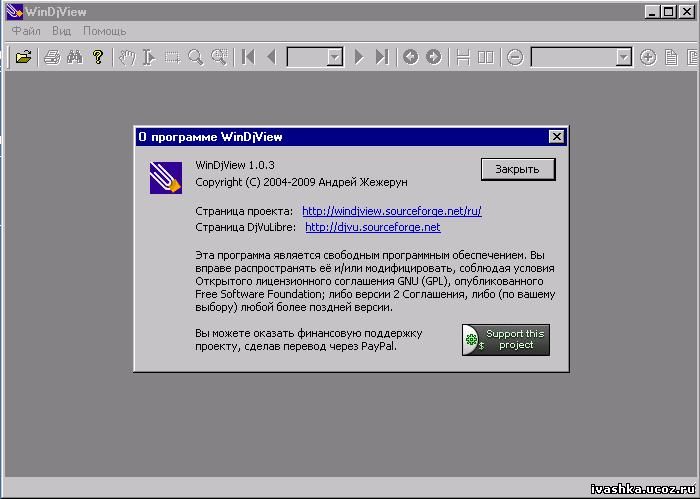This screenshot has height=499, width=700.
Task: Open the djvu.sourceforge.net link
Action: pos(373,227)
